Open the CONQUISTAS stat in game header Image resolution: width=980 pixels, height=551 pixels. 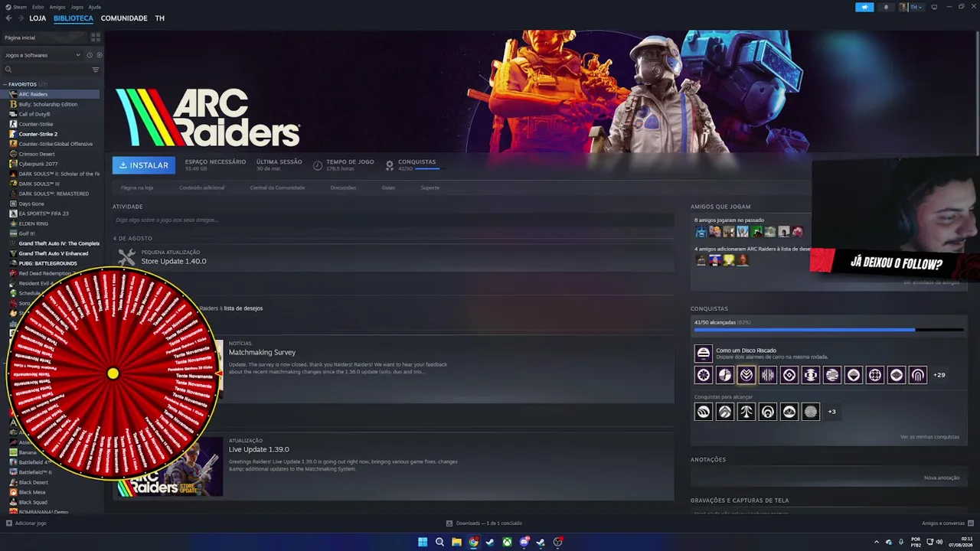[x=412, y=165]
